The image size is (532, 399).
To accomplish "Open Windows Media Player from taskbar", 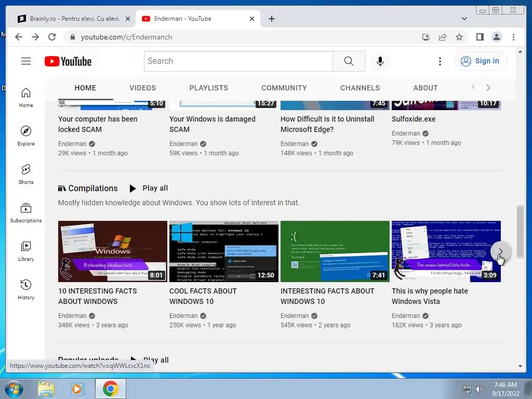I will pos(77,389).
